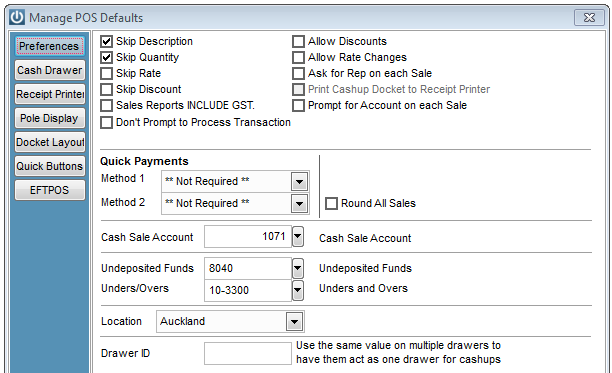Click the Unders/Overs field 10-3300

(x=248, y=290)
